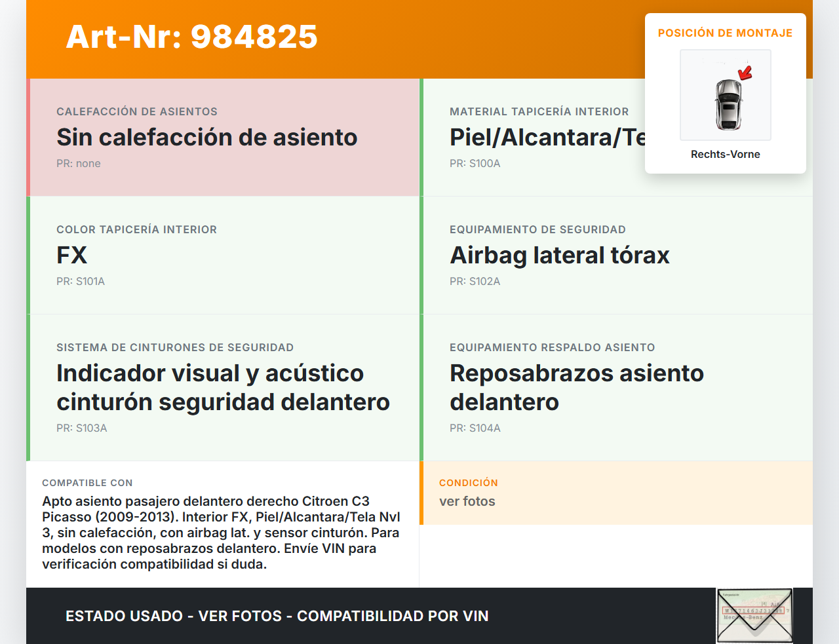Image resolution: width=839 pixels, height=644 pixels.
Task: Click the 'PR: S100A' code
Action: (x=475, y=164)
